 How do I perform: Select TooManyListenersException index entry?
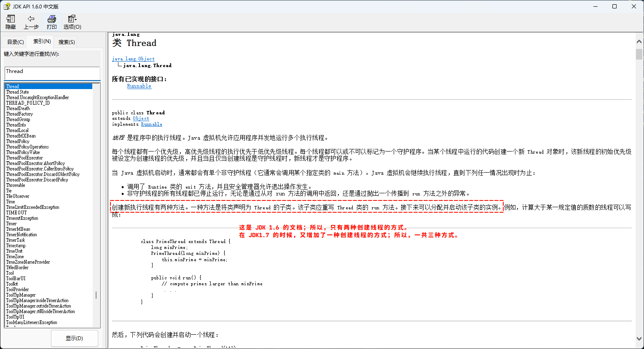[x=32, y=322]
